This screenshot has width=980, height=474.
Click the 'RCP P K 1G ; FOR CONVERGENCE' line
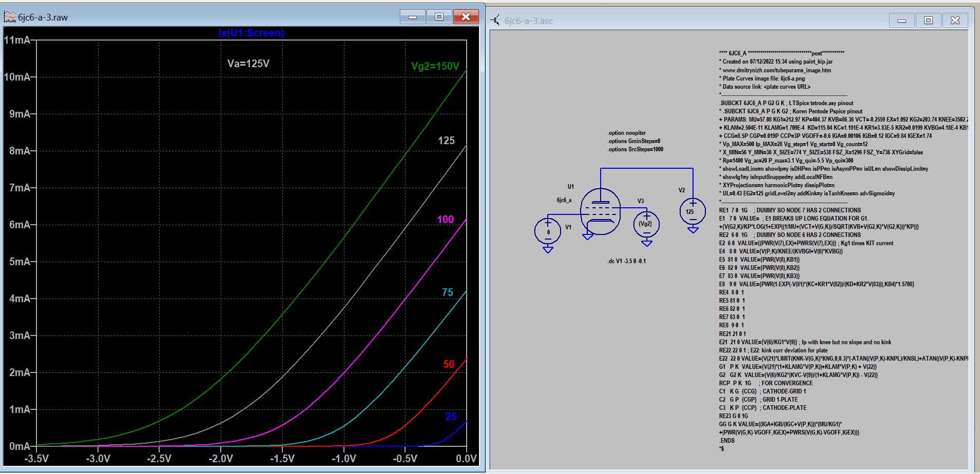coord(766,383)
